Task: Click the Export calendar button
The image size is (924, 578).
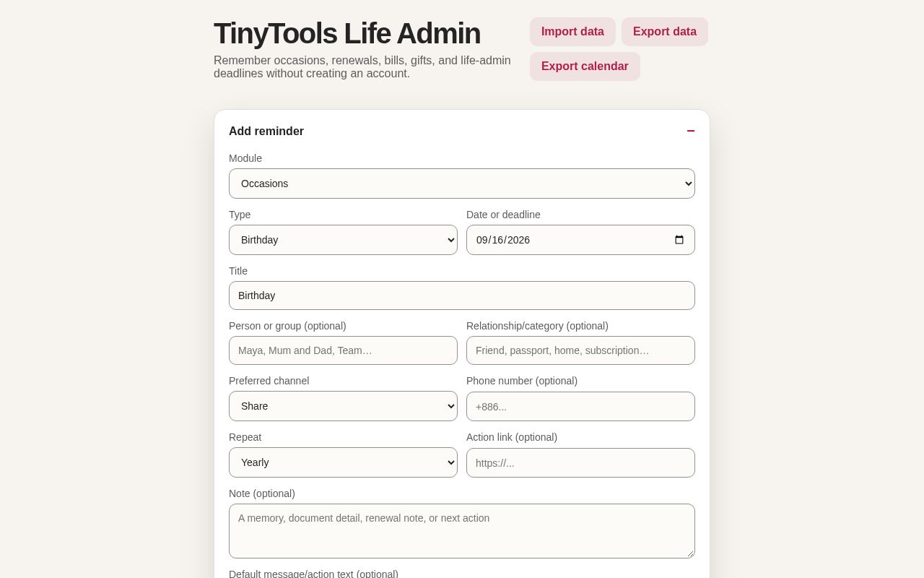Action: (x=585, y=66)
